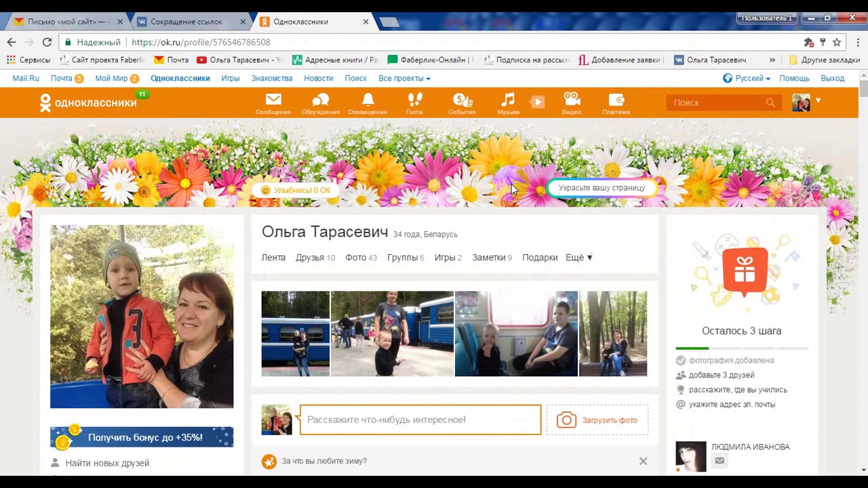Screen dimensions: 868x488
Task: Open Chrome's three-dot menu
Action: (x=858, y=42)
